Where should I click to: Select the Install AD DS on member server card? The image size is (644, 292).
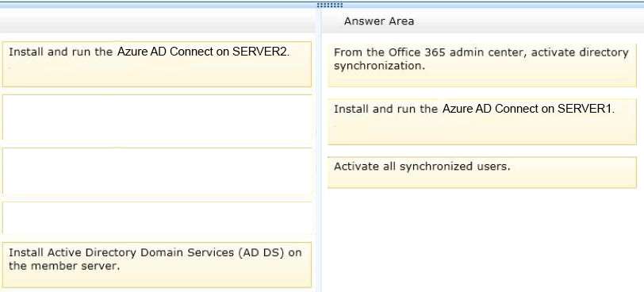[x=156, y=265]
